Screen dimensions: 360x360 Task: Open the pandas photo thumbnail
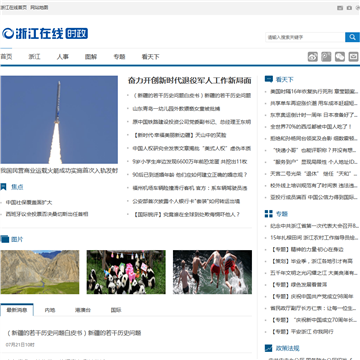pos(126,272)
